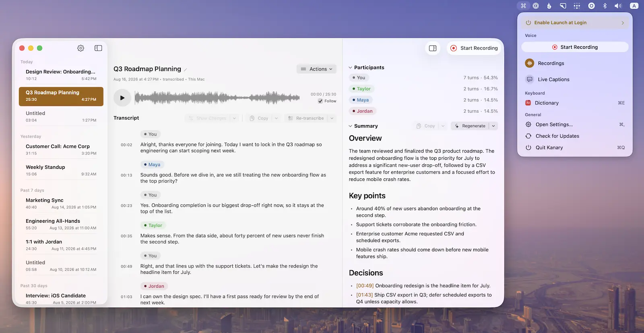This screenshot has height=333, width=644.
Task: Select Live Captions menu item
Action: pos(575,79)
